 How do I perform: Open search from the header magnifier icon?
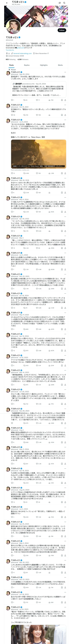point(64,3)
